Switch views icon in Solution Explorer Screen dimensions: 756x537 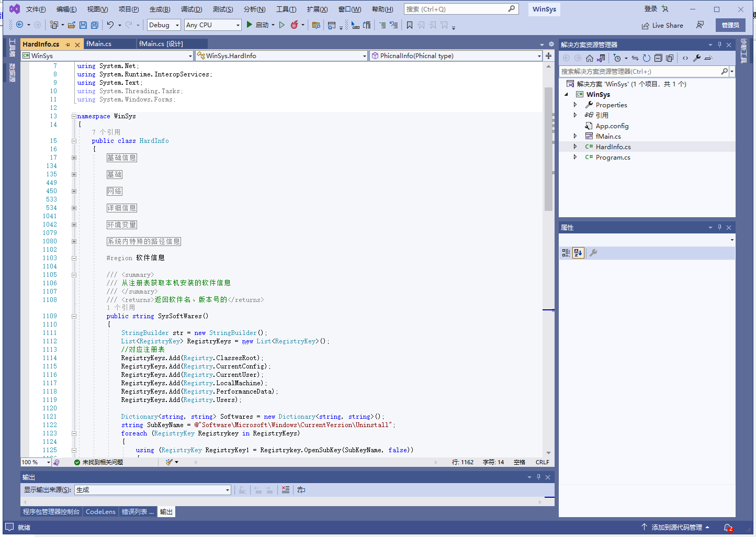pyautogui.click(x=601, y=58)
